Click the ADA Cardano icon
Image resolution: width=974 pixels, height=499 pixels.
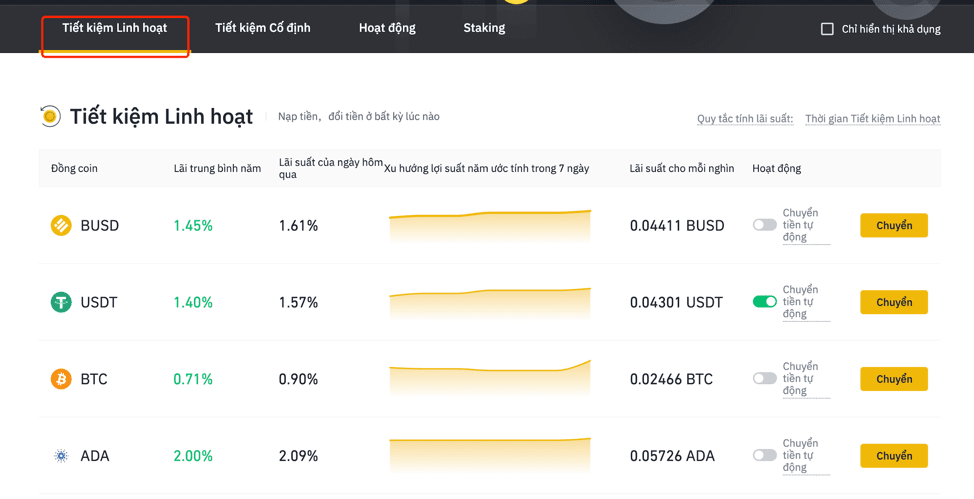point(61,456)
